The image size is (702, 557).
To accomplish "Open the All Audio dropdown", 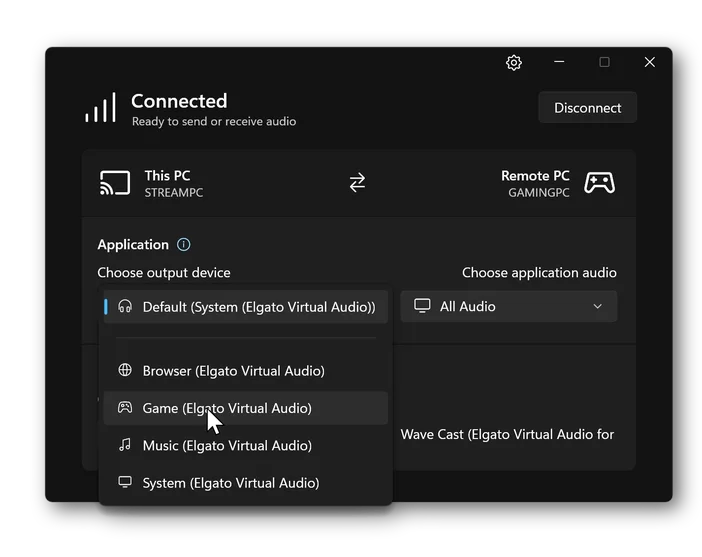I will [x=509, y=306].
